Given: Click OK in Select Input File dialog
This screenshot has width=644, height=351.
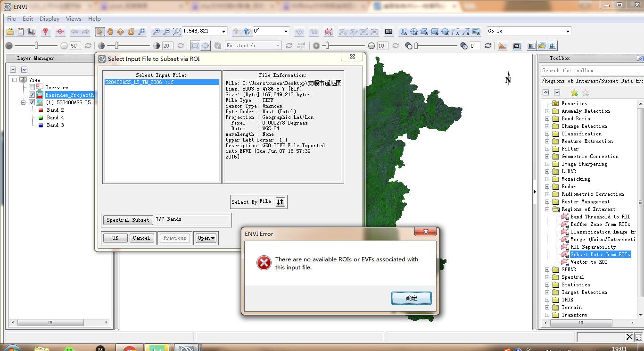Looking at the screenshot, I should 115,238.
